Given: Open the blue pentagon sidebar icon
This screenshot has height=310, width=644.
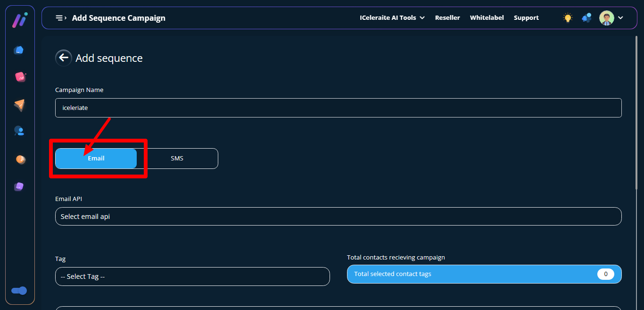Looking at the screenshot, I should (x=19, y=50).
